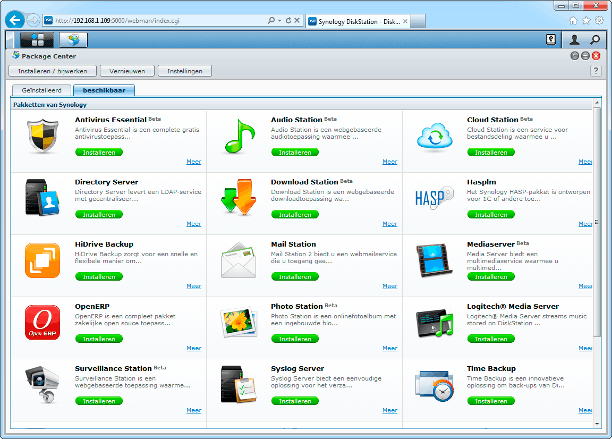Install Download Station

[295, 214]
